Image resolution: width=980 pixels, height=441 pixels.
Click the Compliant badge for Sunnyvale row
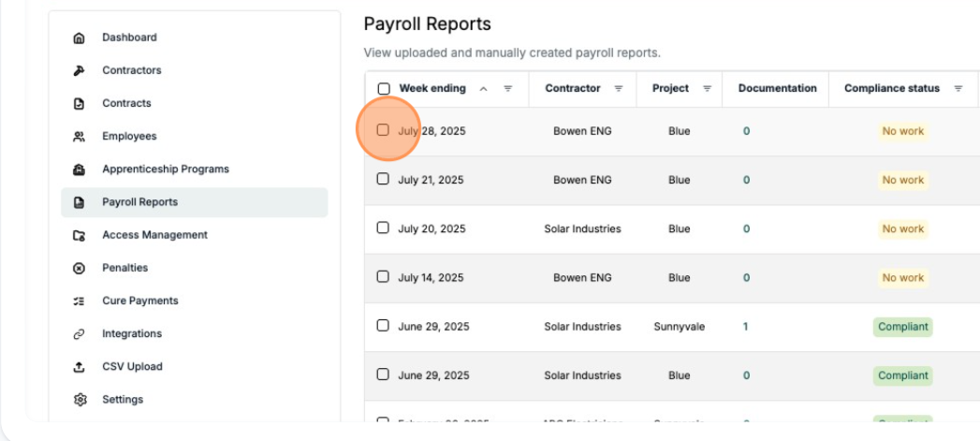(x=902, y=327)
